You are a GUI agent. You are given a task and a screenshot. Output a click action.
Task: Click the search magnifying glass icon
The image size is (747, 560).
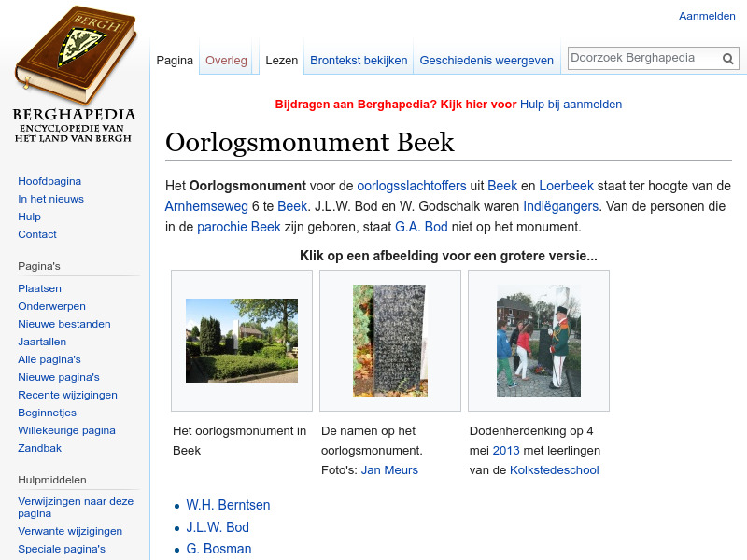pos(727,58)
